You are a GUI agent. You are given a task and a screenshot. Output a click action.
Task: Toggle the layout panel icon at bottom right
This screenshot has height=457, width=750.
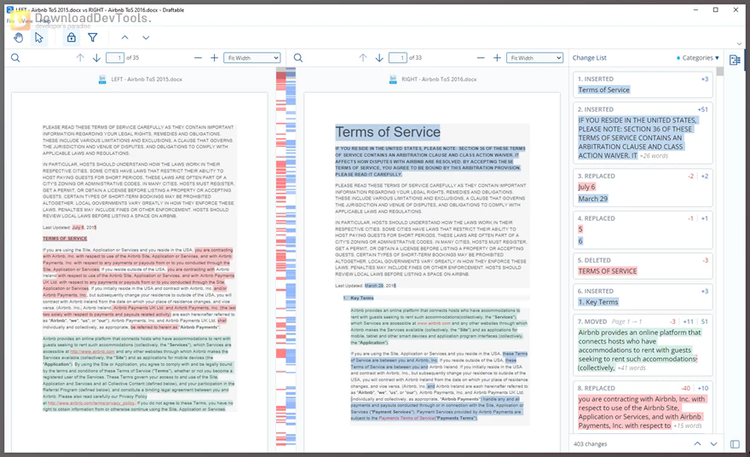(735, 444)
